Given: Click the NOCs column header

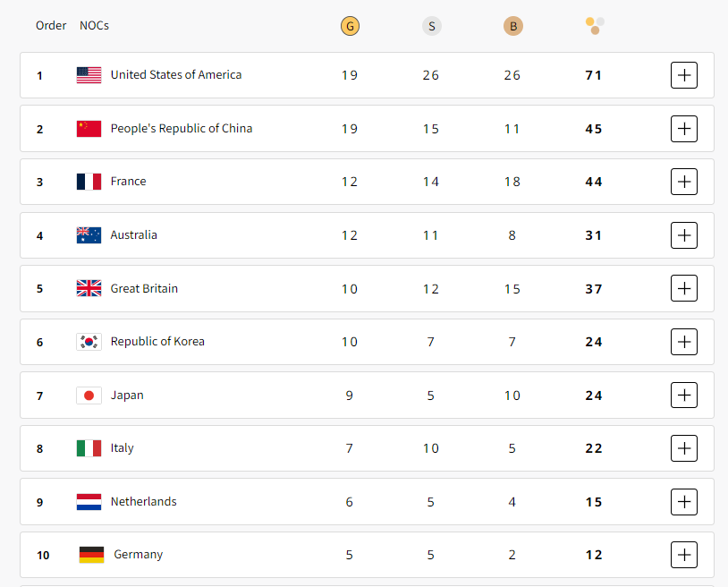Looking at the screenshot, I should [94, 26].
